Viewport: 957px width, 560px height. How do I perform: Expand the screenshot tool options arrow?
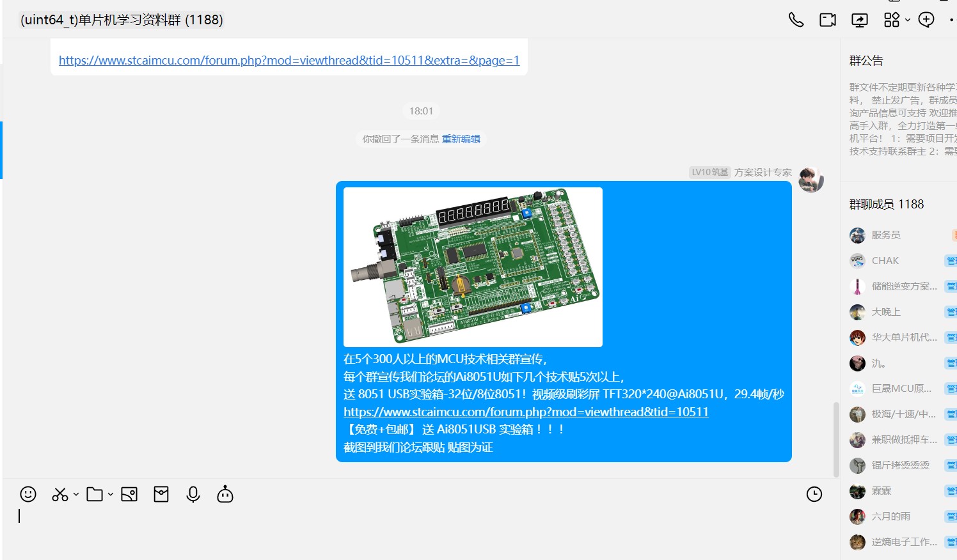[x=76, y=494]
